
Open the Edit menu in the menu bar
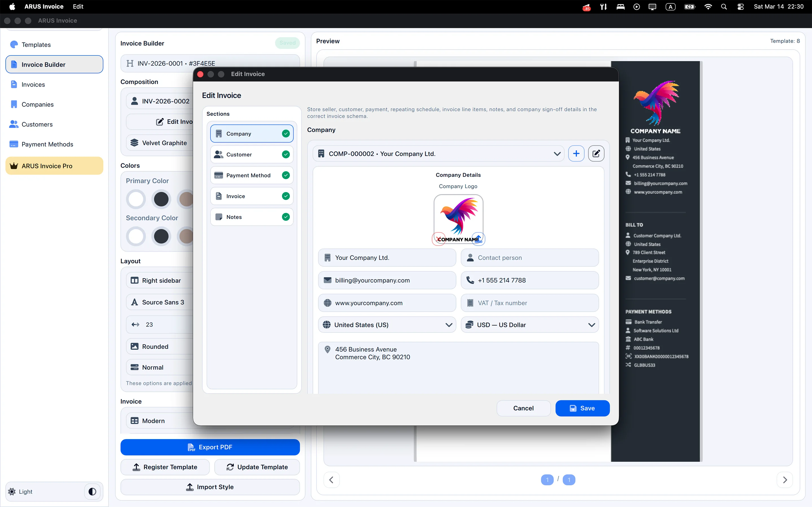pyautogui.click(x=78, y=6)
